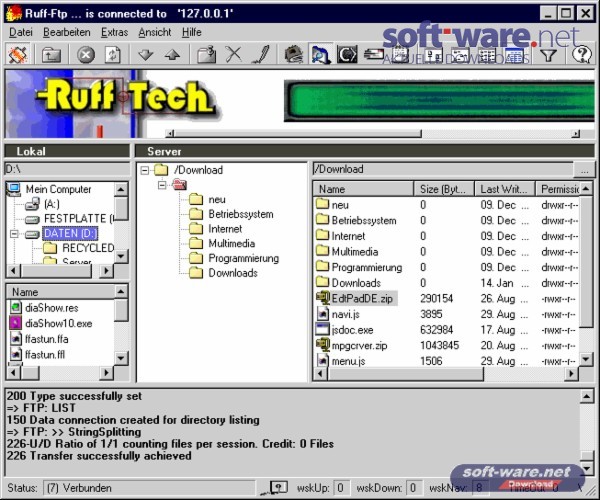This screenshot has height=500, width=600.
Task: Click the local file list Name header
Action: pyautogui.click(x=60, y=292)
